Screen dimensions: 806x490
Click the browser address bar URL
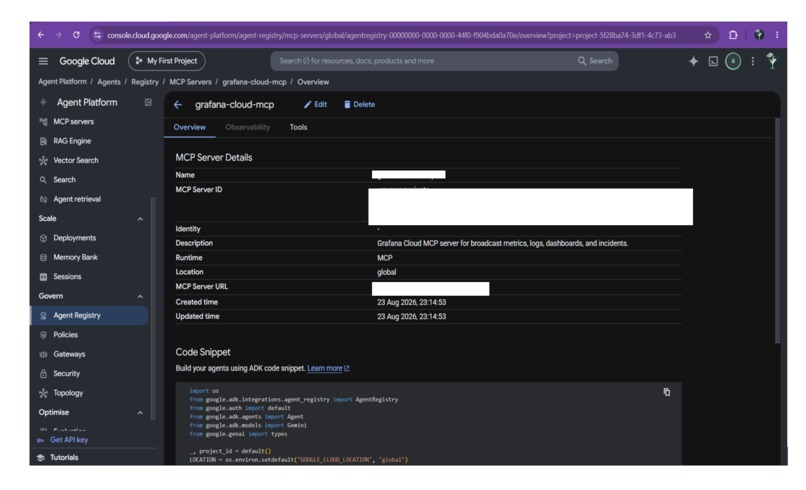391,35
